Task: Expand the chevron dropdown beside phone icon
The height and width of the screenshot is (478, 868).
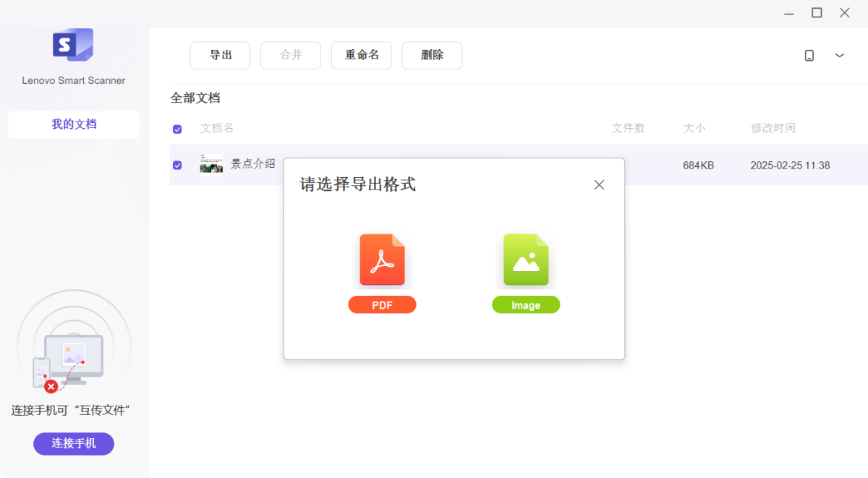Action: [x=839, y=56]
